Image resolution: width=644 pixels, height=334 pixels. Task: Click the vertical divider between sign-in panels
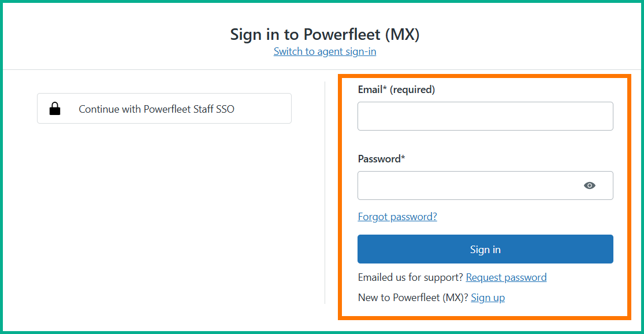[x=325, y=191]
